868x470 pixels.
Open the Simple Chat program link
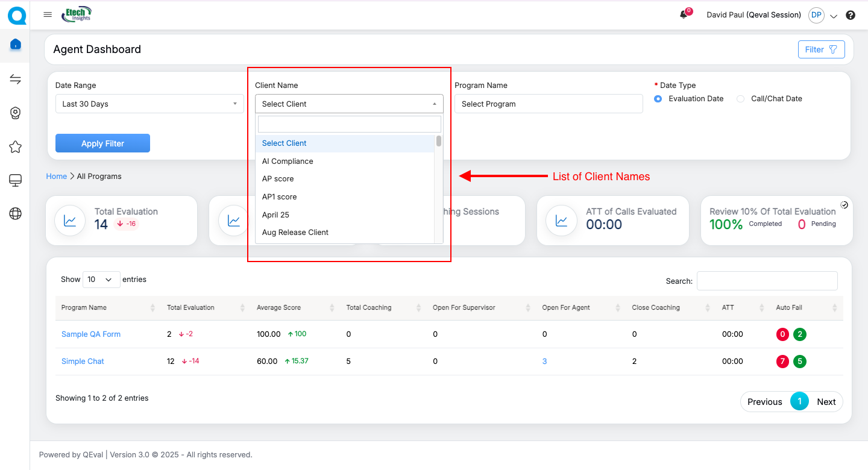(x=83, y=362)
